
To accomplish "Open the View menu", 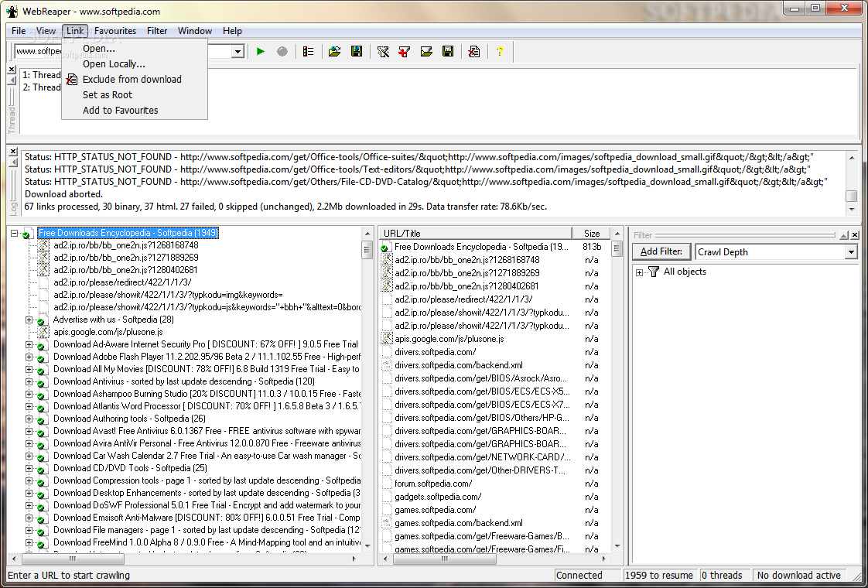I will point(46,31).
